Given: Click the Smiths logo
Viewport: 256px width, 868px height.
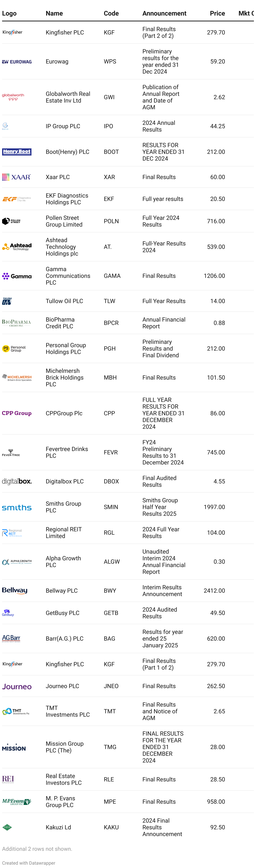Looking at the screenshot, I should (x=17, y=507).
